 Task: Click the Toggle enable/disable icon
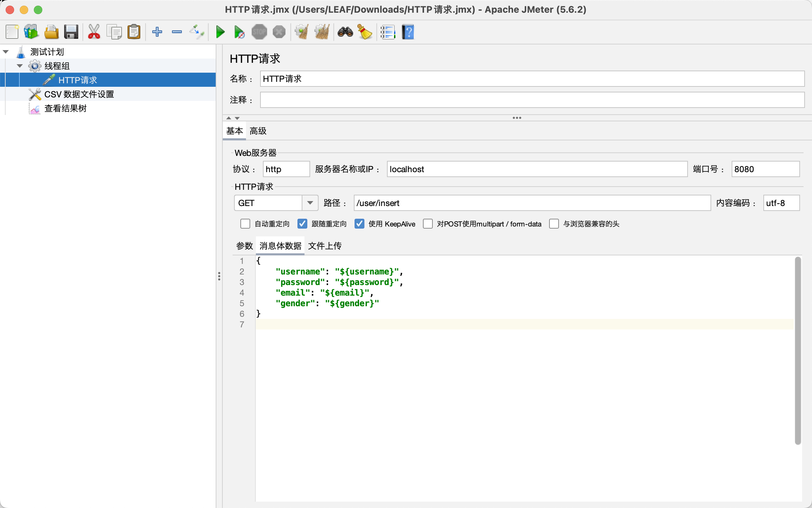pyautogui.click(x=197, y=32)
